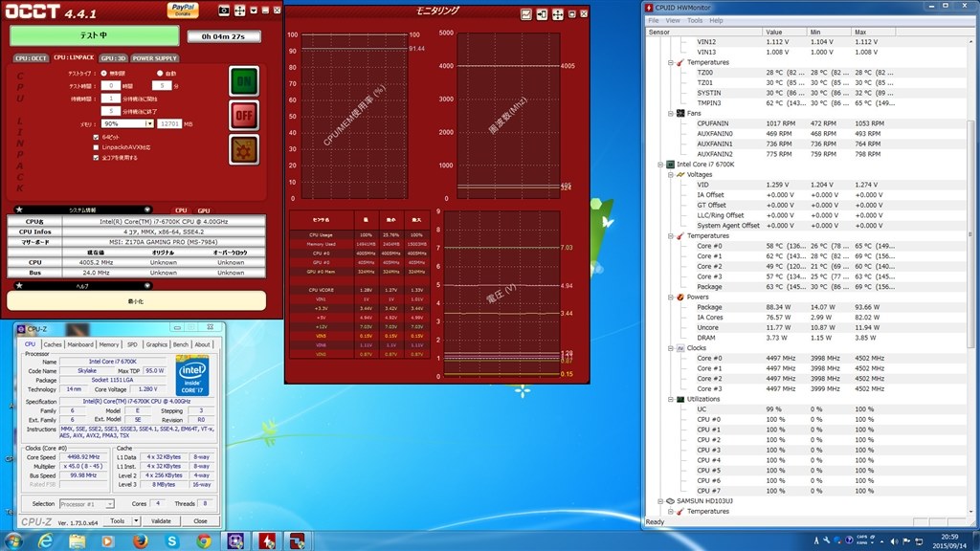Screen dimensions: 980x551
Task: Click the test minutes input field
Action: (x=161, y=85)
